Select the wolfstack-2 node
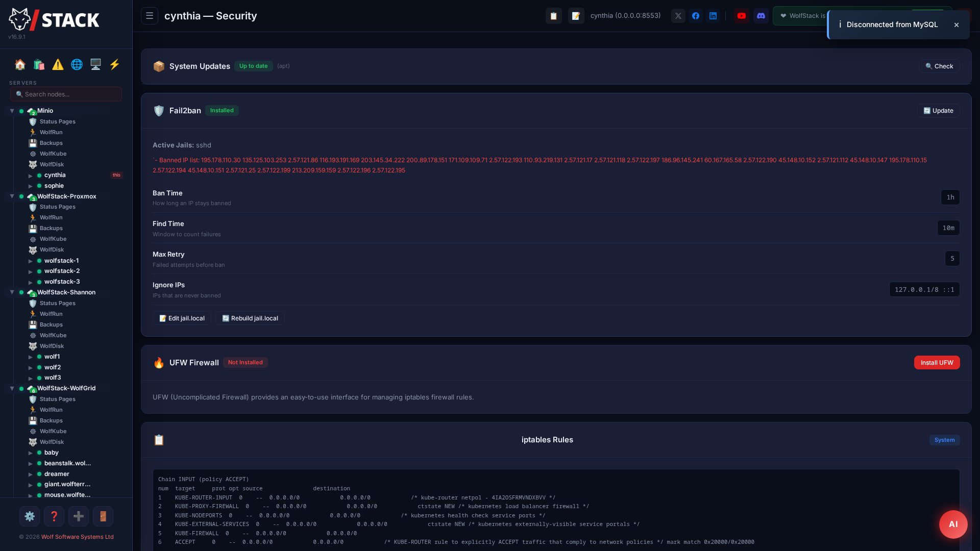The height and width of the screenshot is (551, 980). (x=62, y=271)
